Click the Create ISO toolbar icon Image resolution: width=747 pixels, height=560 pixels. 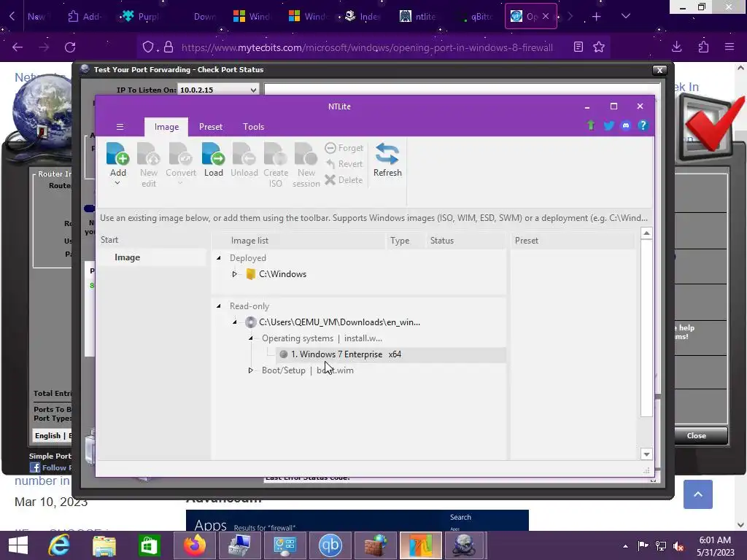(275, 165)
